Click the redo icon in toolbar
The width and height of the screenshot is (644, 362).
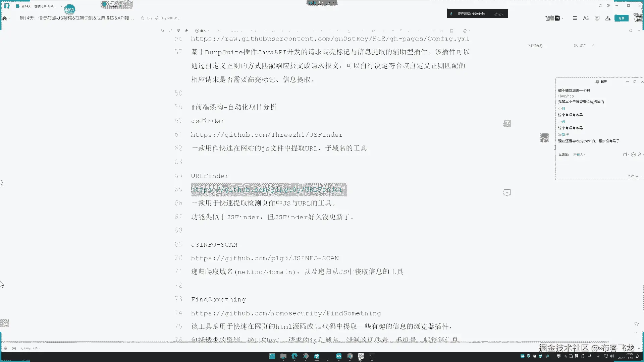(170, 31)
